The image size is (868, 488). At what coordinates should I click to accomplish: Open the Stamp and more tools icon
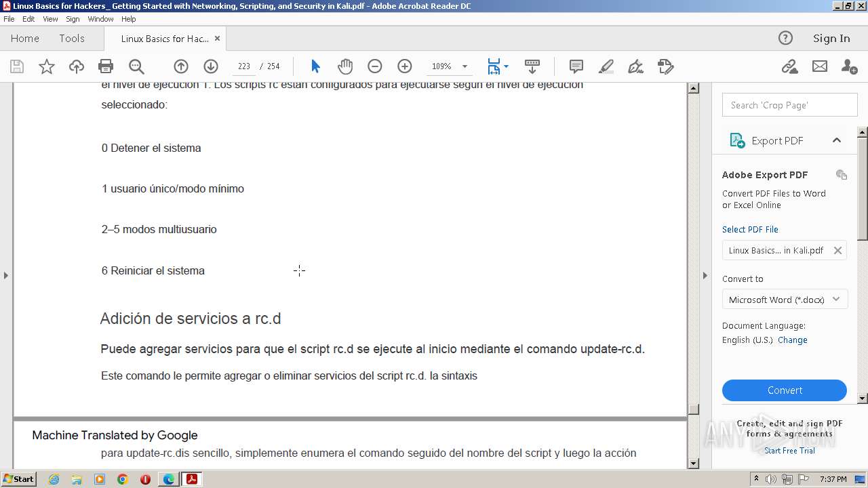point(665,66)
